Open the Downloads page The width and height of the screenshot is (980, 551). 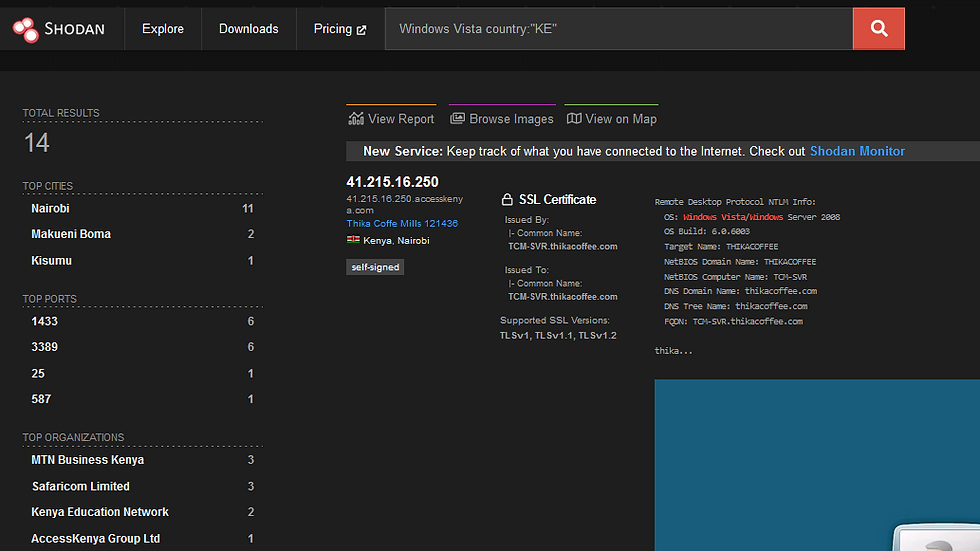tap(249, 29)
